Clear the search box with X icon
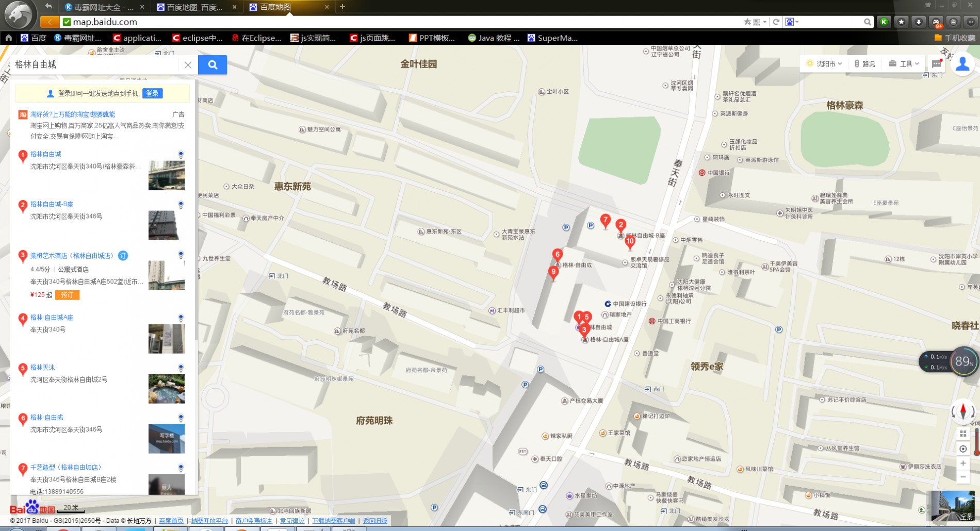 pos(188,65)
